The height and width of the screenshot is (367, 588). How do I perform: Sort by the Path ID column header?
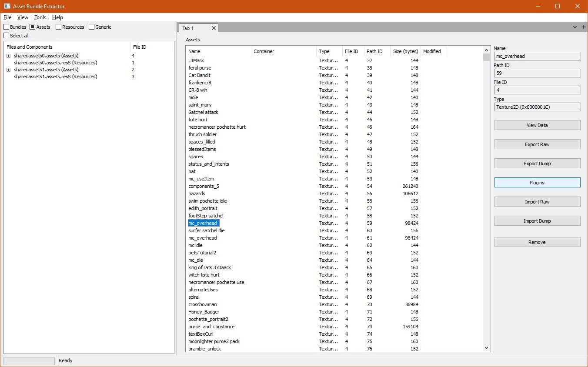pos(377,51)
